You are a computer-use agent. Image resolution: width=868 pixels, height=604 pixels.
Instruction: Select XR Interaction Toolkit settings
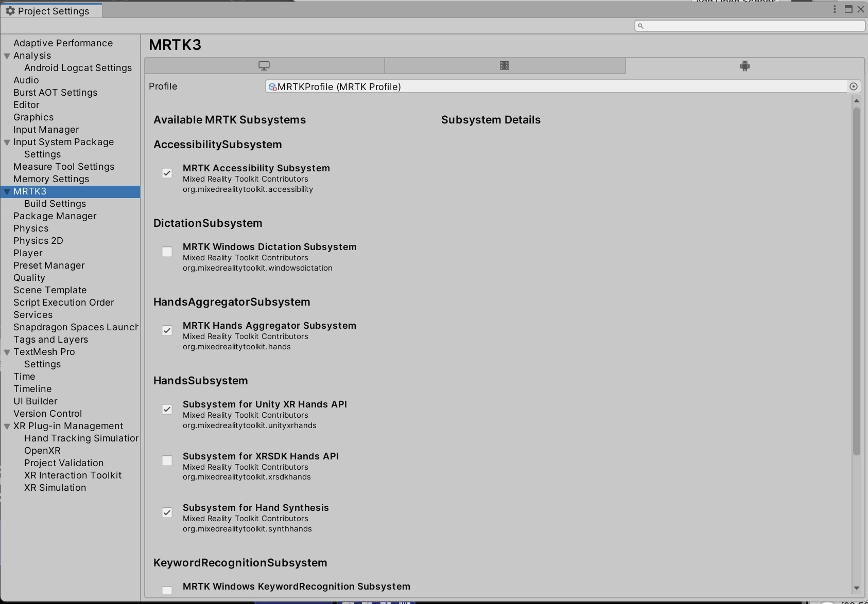(70, 475)
